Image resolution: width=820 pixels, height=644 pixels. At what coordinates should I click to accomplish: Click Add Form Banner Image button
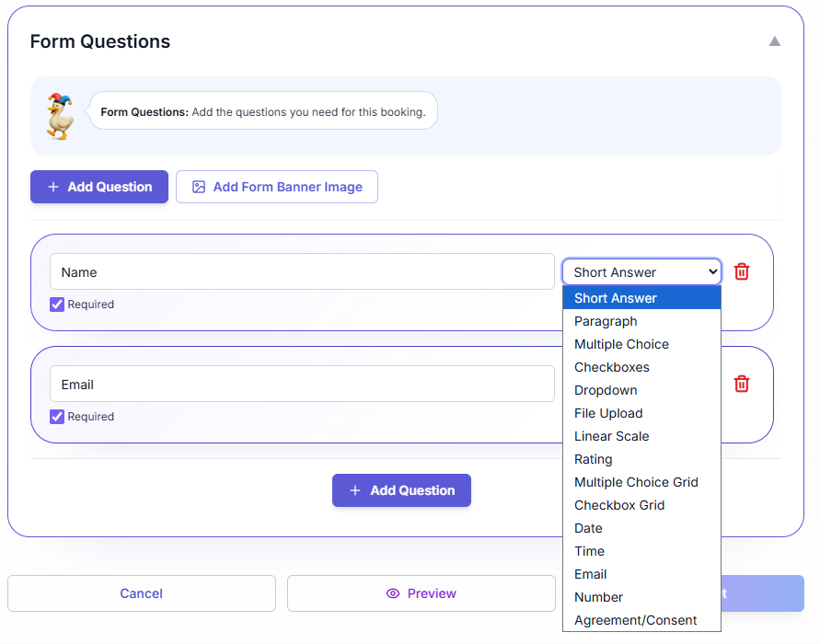point(277,187)
